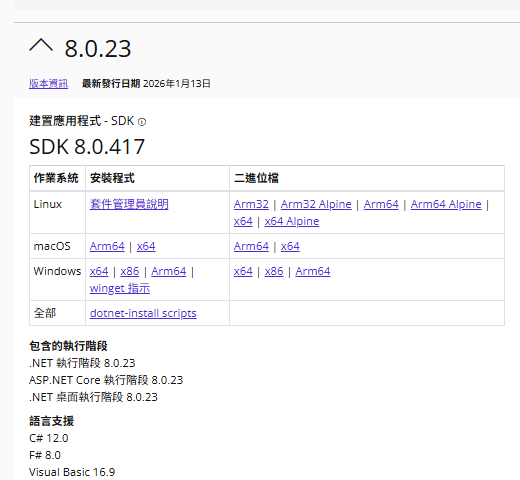Open dotnet-install scripts link

click(143, 313)
